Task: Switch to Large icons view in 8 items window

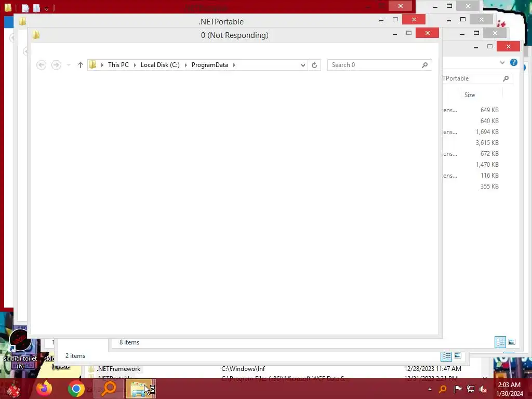Action: tap(512, 342)
